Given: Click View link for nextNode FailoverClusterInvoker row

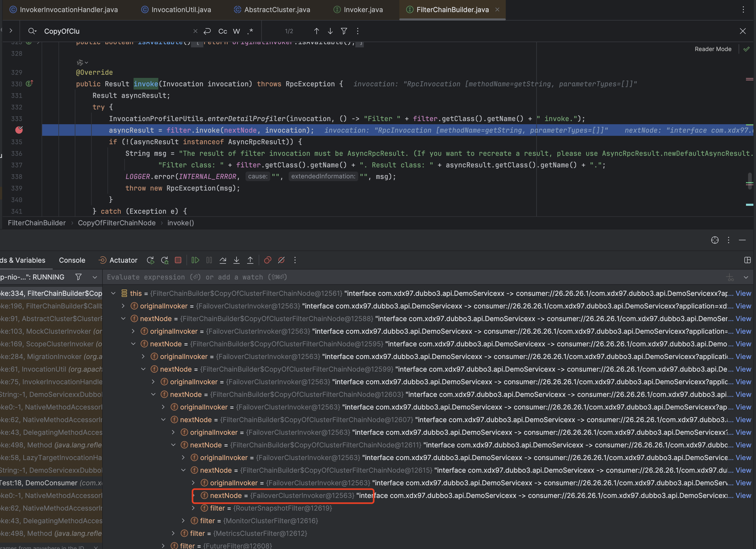Looking at the screenshot, I should 743,495.
